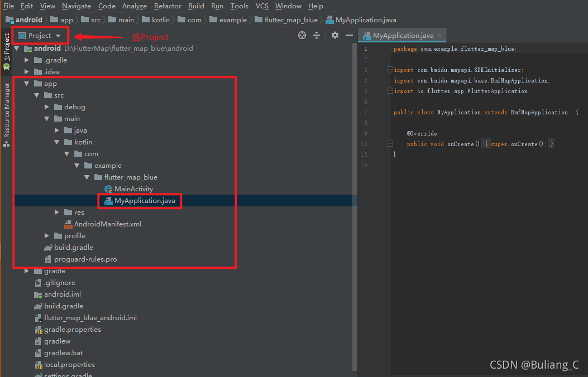The height and width of the screenshot is (377, 588).
Task: Open the Project view type dropdown
Action: click(40, 36)
